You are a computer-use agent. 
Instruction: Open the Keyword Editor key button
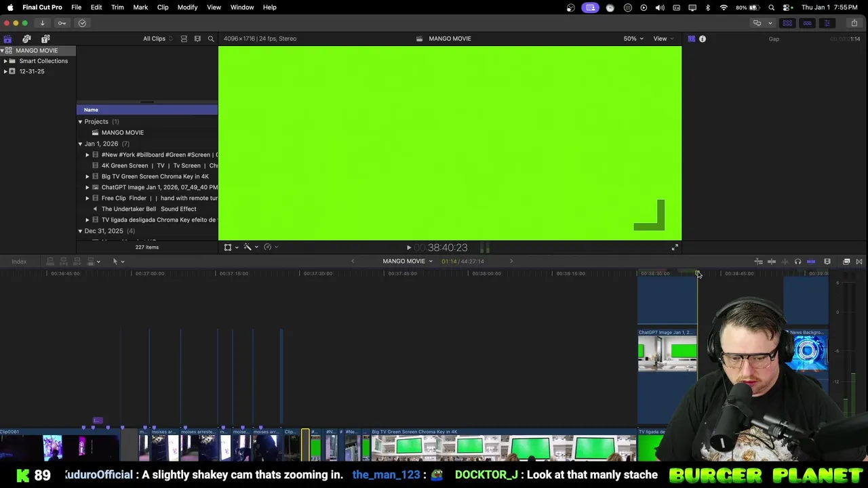pyautogui.click(x=62, y=23)
